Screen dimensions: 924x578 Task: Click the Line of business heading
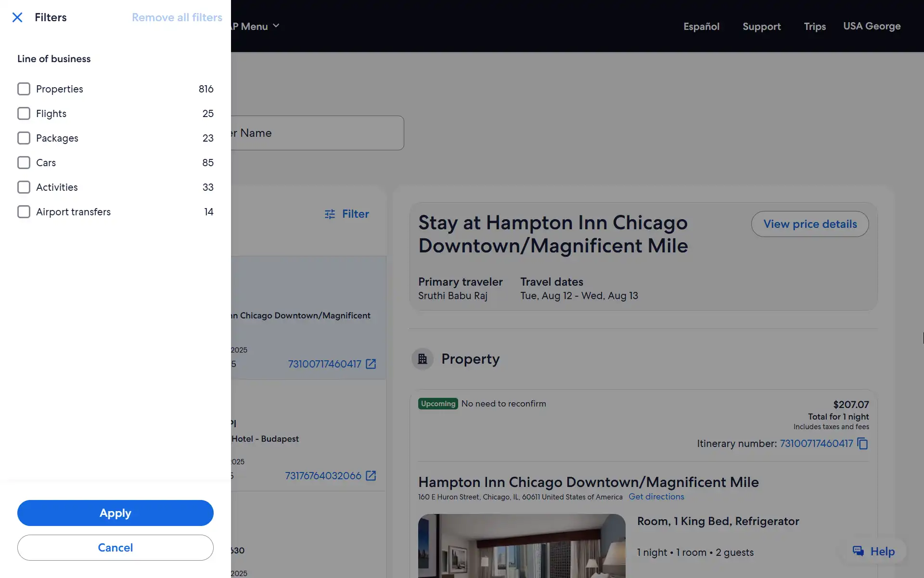coord(54,59)
